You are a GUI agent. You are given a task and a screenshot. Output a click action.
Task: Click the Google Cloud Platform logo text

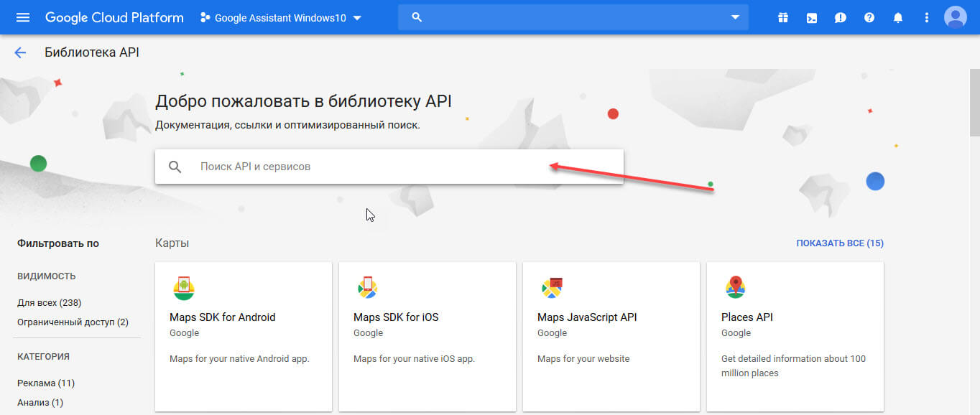pos(114,17)
